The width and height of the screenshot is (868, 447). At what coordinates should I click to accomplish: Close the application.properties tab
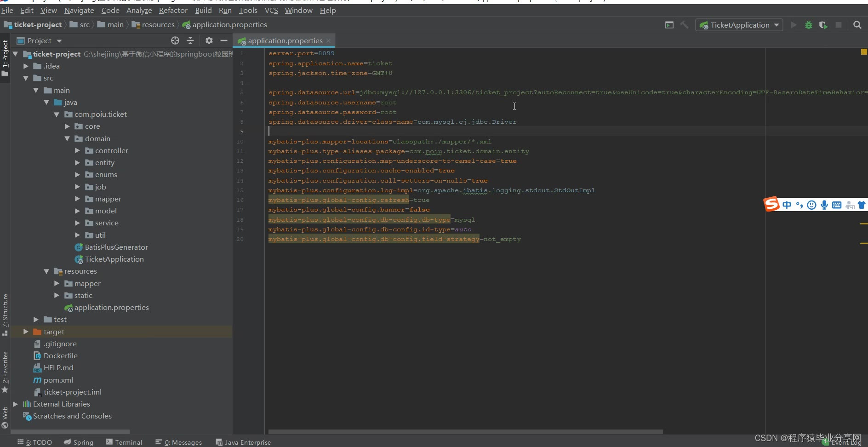[x=328, y=41]
